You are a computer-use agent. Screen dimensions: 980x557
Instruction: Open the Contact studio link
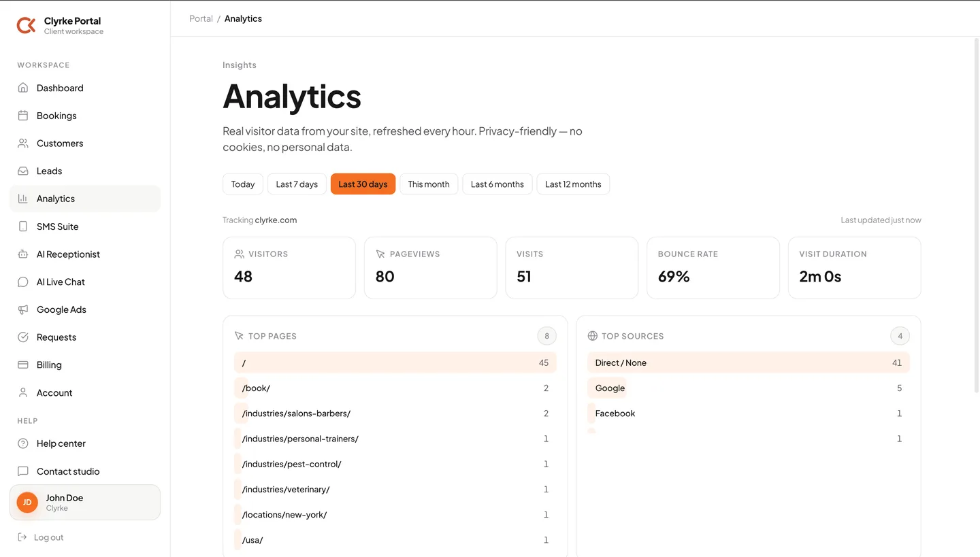85,471
